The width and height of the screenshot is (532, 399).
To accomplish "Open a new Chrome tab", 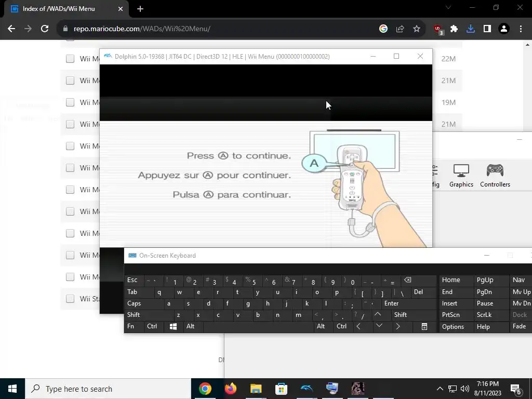I will tap(140, 9).
